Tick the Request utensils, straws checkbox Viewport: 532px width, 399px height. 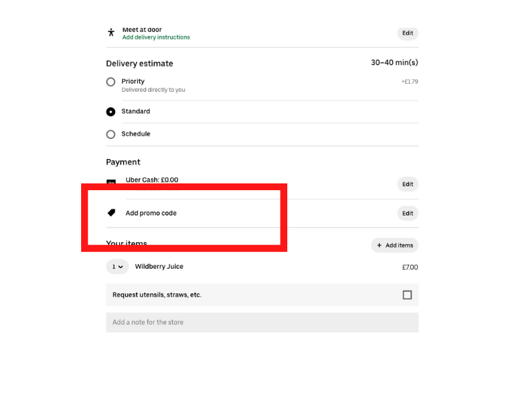click(x=407, y=295)
